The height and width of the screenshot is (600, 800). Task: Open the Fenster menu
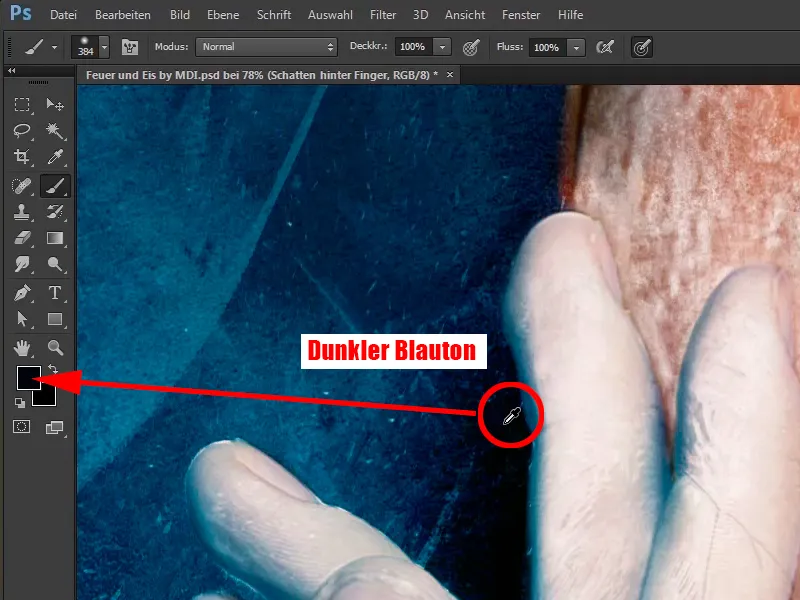tap(521, 15)
